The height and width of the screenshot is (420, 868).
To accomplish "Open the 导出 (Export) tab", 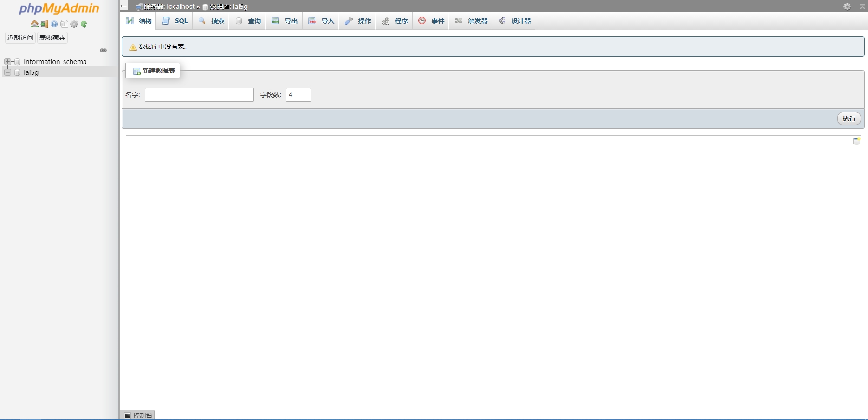I will point(285,21).
